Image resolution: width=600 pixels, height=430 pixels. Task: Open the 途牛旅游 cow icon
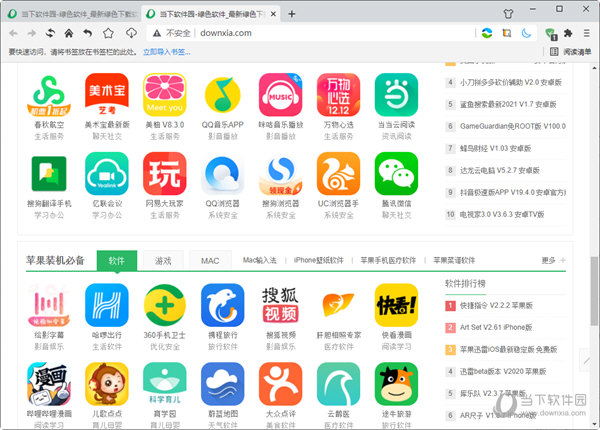pyautogui.click(x=396, y=384)
